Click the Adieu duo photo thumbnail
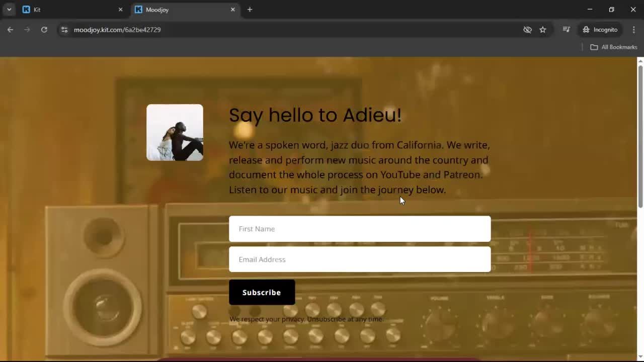This screenshot has height=362, width=644. 175,132
